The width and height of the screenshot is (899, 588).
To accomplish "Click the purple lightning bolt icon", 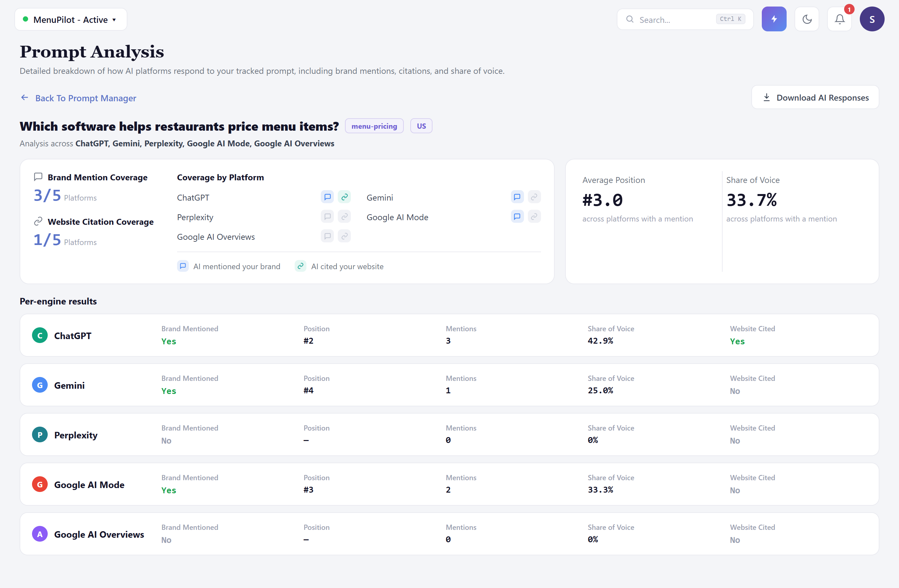I will (774, 19).
